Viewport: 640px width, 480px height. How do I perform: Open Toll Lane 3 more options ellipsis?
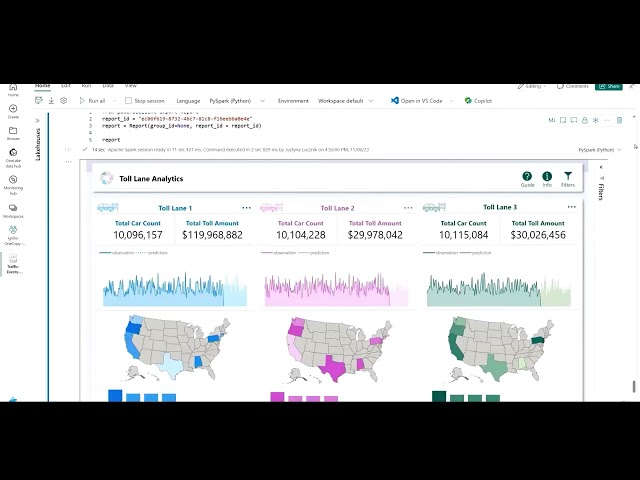(x=571, y=207)
